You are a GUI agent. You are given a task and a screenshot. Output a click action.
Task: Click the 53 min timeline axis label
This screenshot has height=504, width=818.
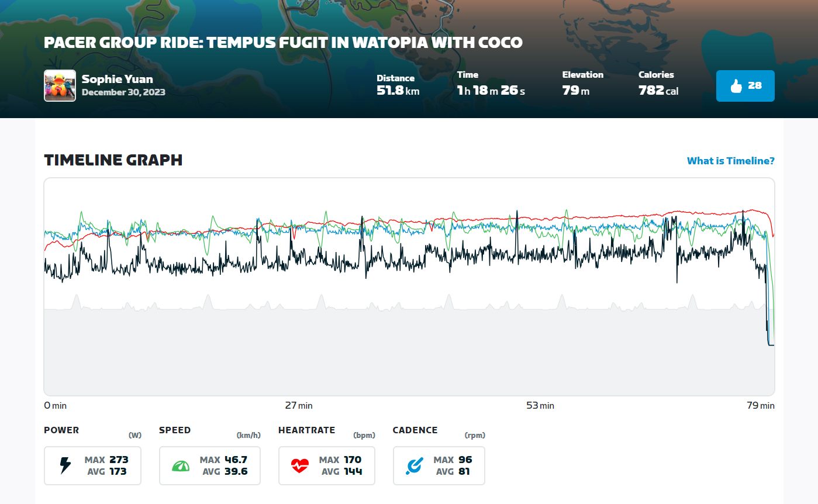point(540,405)
